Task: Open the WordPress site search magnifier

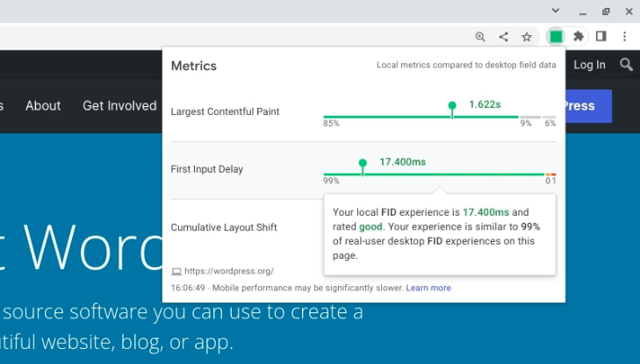Action: (x=626, y=64)
